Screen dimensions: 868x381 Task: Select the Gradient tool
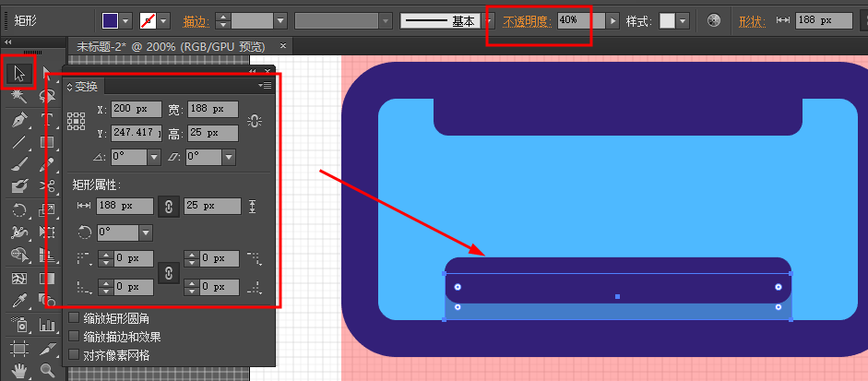click(x=48, y=278)
